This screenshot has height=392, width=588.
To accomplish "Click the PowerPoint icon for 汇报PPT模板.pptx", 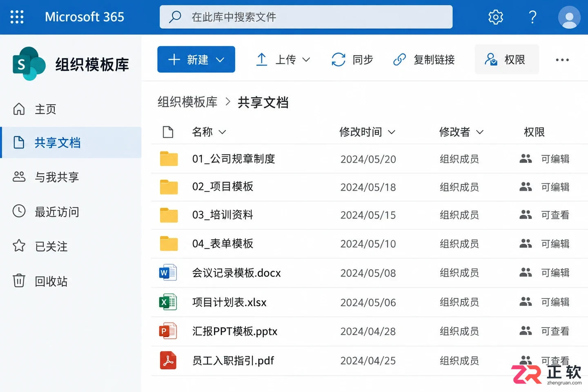I will pos(168,331).
